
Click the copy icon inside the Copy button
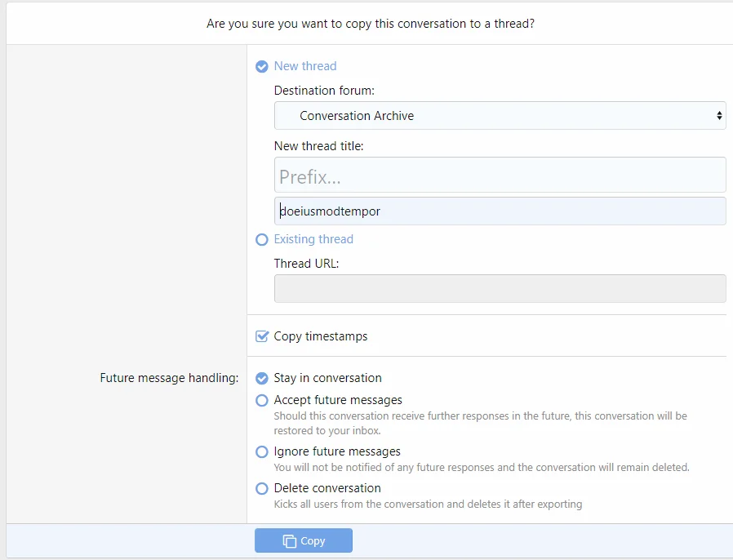click(x=289, y=541)
